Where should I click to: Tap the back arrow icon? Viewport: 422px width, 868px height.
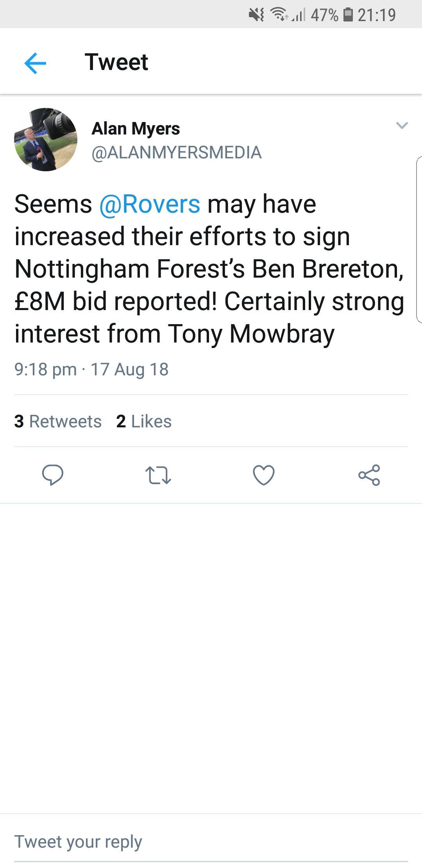coord(35,63)
